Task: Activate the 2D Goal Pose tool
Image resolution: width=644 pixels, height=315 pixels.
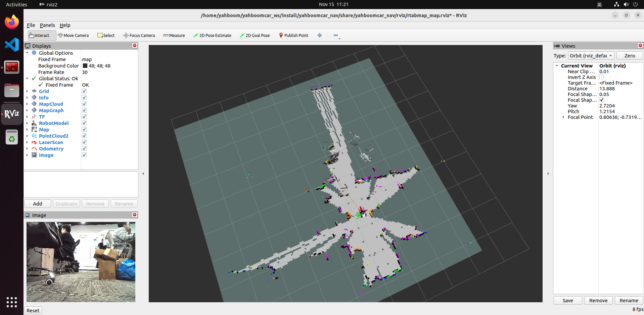Action: pyautogui.click(x=255, y=35)
